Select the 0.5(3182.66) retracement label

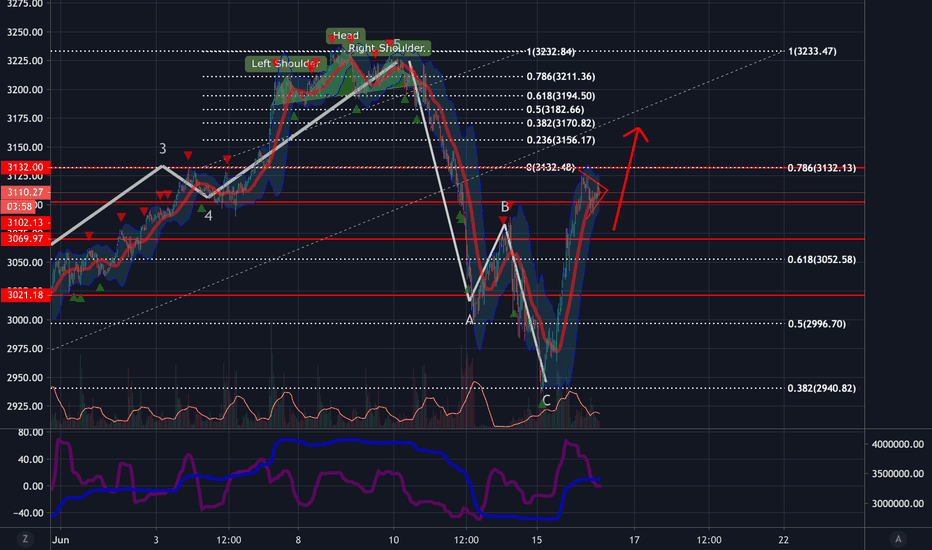[555, 109]
